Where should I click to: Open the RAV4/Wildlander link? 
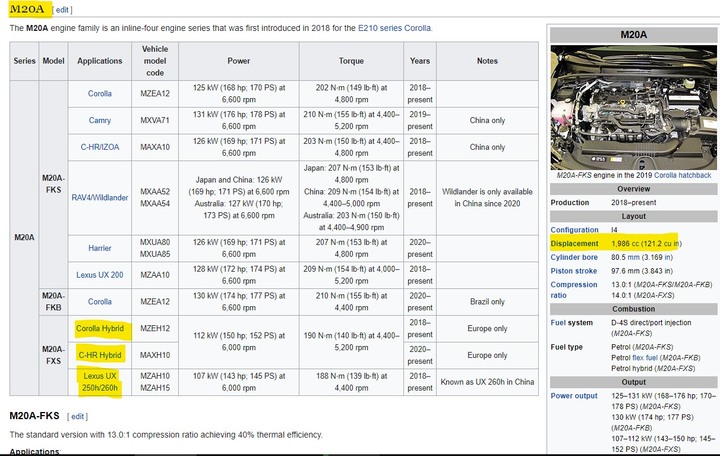100,197
